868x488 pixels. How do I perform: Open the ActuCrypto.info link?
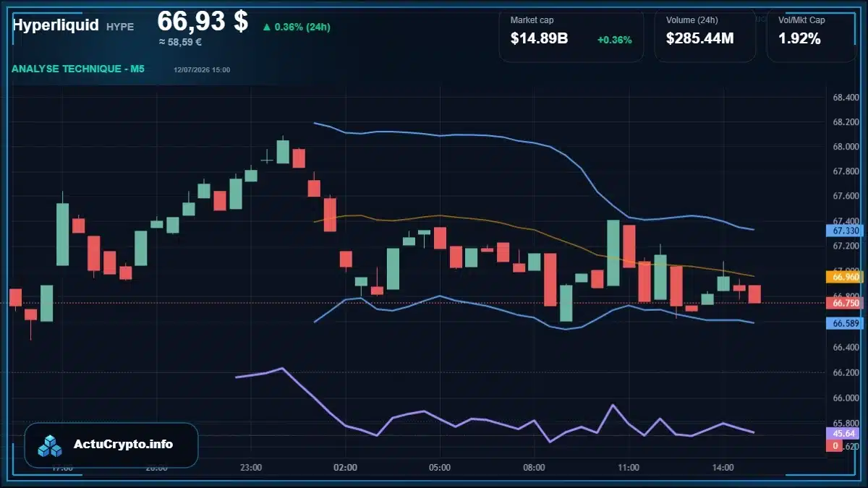tap(123, 445)
